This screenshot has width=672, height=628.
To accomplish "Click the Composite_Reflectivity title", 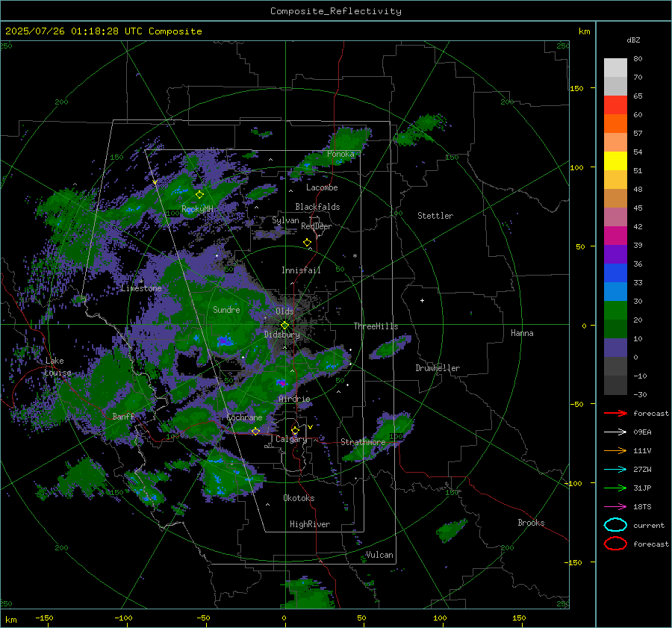I will click(335, 11).
